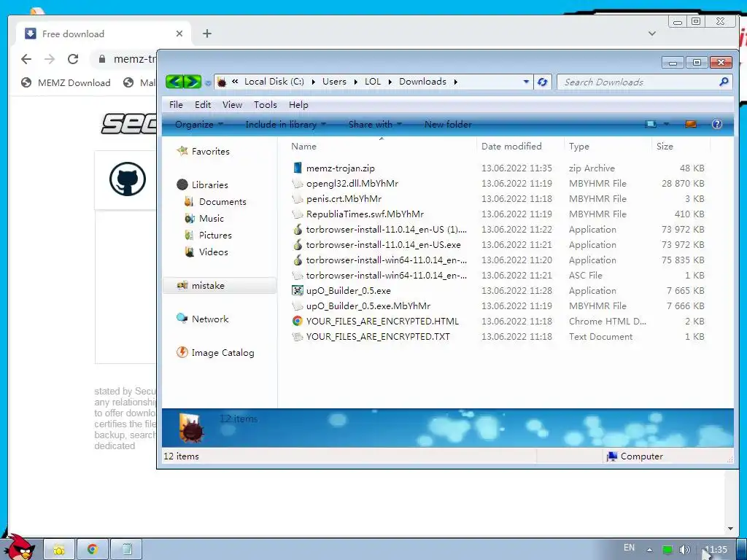The width and height of the screenshot is (747, 560).
Task: Select memz-trojan.zip archive icon
Action: click(298, 168)
